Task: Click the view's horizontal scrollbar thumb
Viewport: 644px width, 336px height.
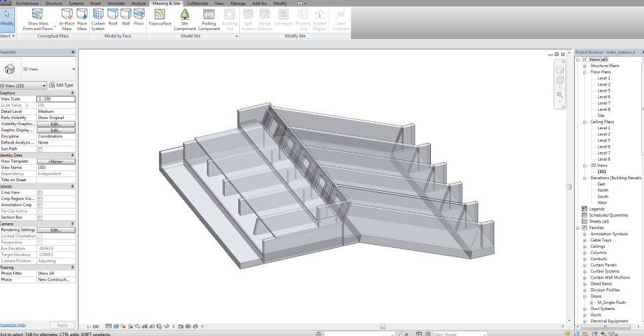Action: pos(383,326)
